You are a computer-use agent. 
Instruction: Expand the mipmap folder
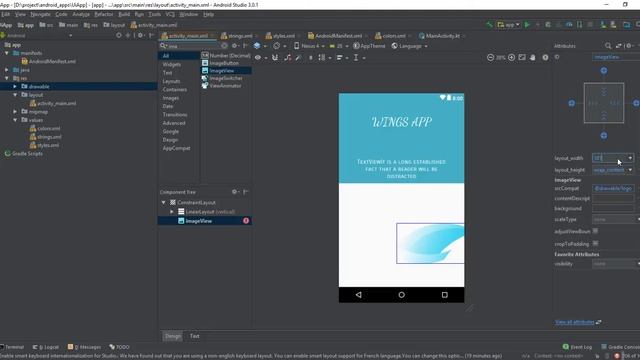click(x=15, y=111)
